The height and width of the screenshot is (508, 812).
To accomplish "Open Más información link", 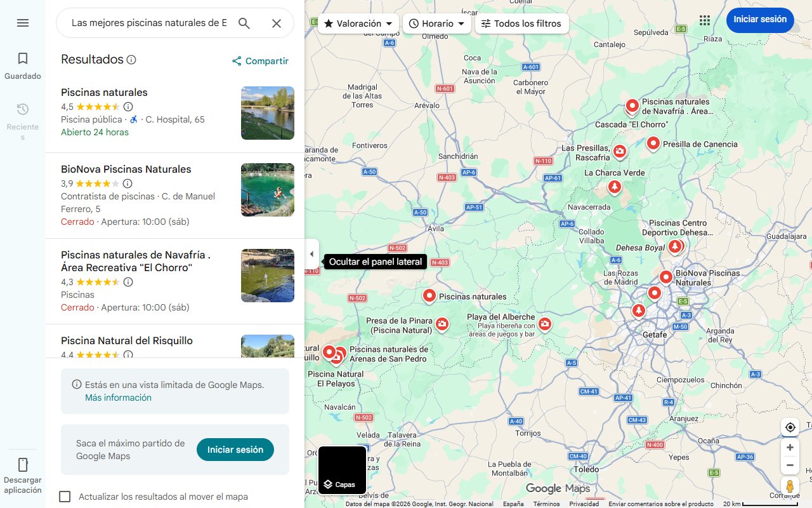I will (x=118, y=398).
